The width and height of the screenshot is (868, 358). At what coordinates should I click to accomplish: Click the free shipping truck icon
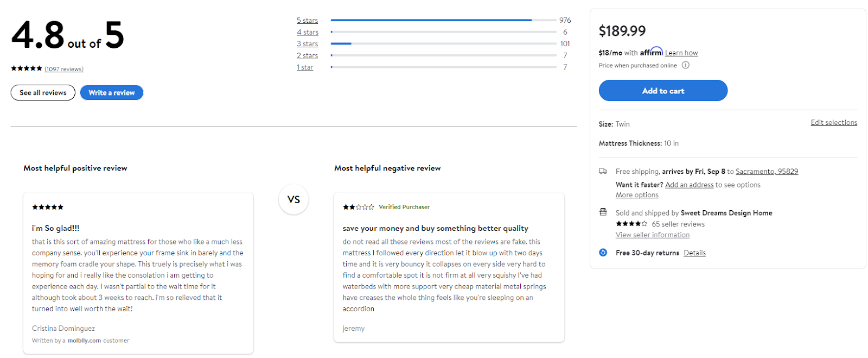[x=603, y=171]
